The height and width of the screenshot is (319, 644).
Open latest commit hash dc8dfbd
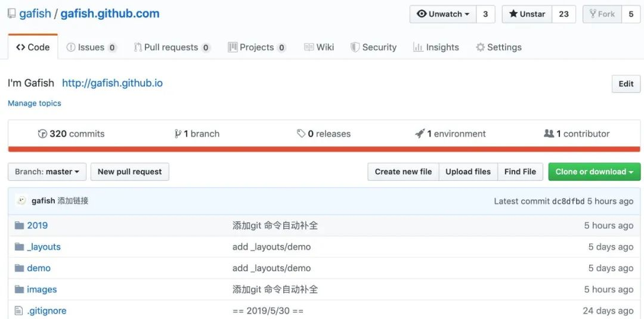[x=568, y=202]
